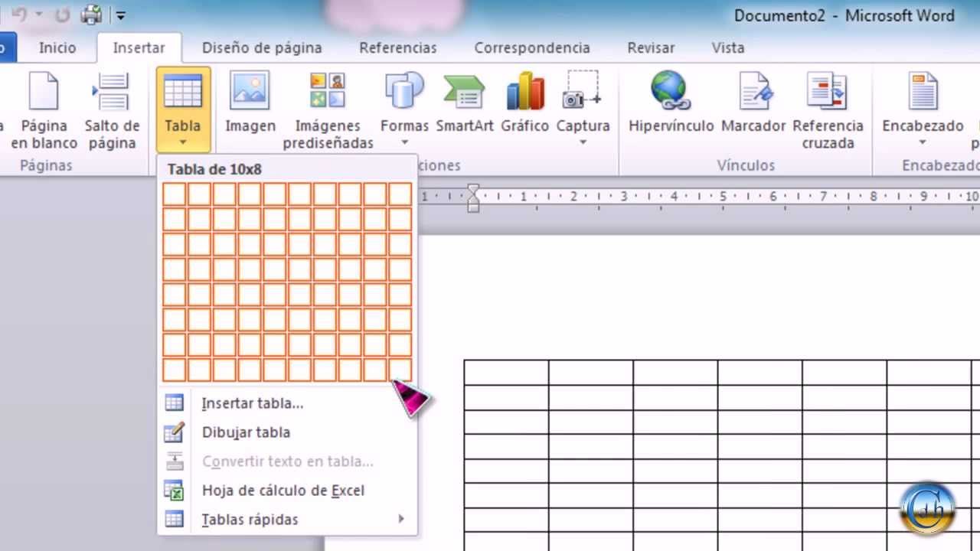Insert a Salto de página page break
Image resolution: width=980 pixels, height=551 pixels.
pos(112,111)
